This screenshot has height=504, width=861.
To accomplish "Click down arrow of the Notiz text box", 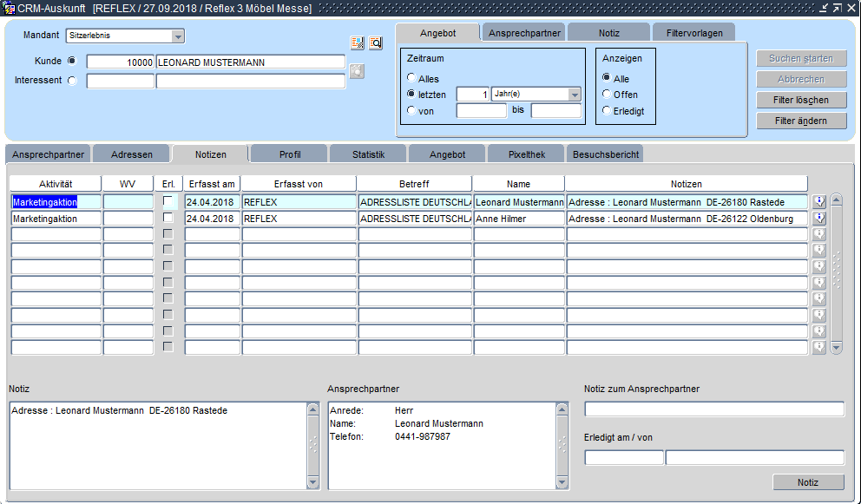I will 313,482.
